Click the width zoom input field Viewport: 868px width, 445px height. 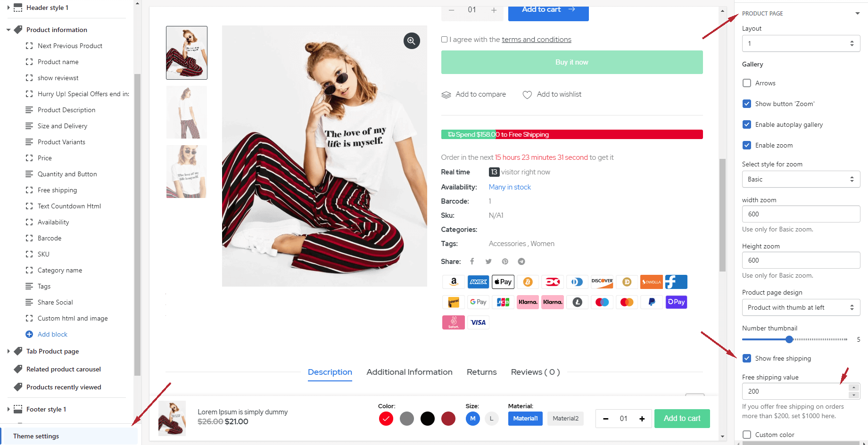click(801, 214)
